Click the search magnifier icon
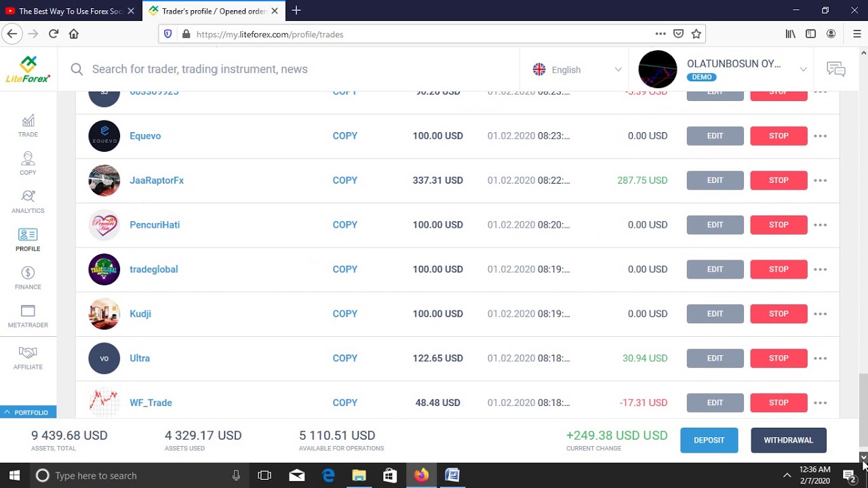This screenshot has width=868, height=488. [77, 69]
